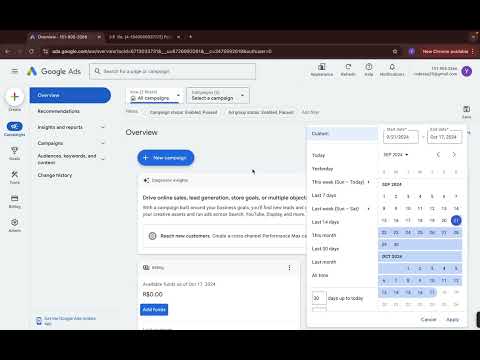Open a new browser tab
Screen dimensions: 480x360
[190, 37]
